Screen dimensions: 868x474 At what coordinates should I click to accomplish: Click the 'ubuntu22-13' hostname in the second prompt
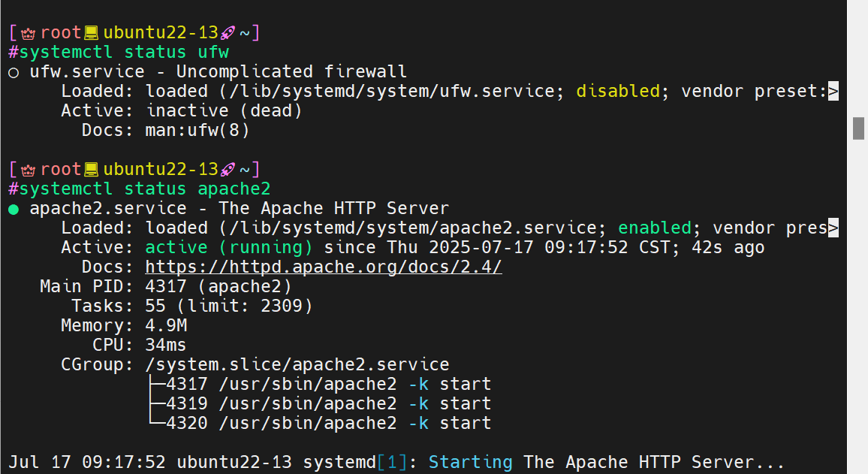[161, 170]
